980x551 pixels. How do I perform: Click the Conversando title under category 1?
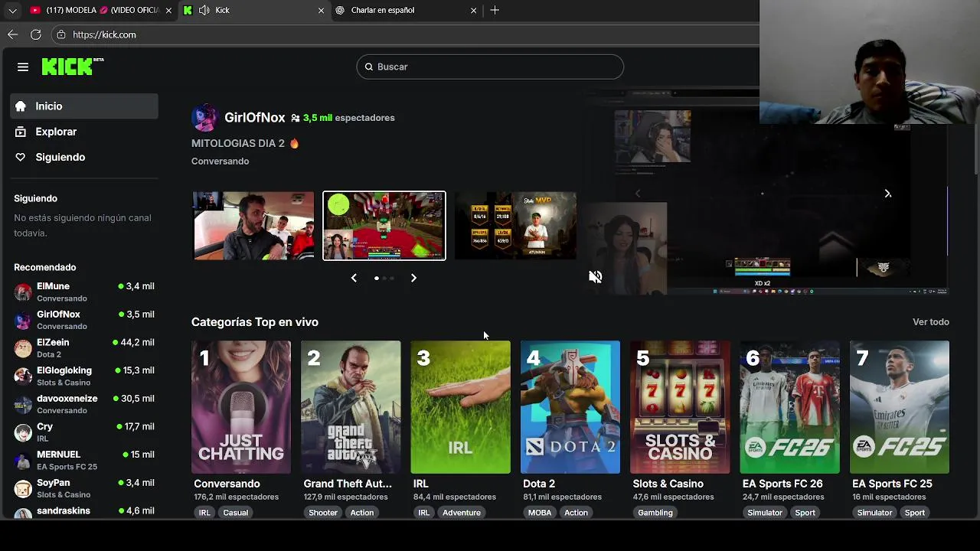tap(227, 484)
